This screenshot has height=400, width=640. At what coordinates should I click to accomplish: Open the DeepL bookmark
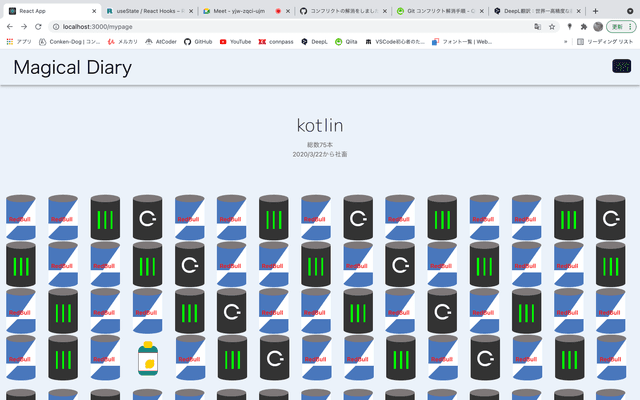[314, 42]
